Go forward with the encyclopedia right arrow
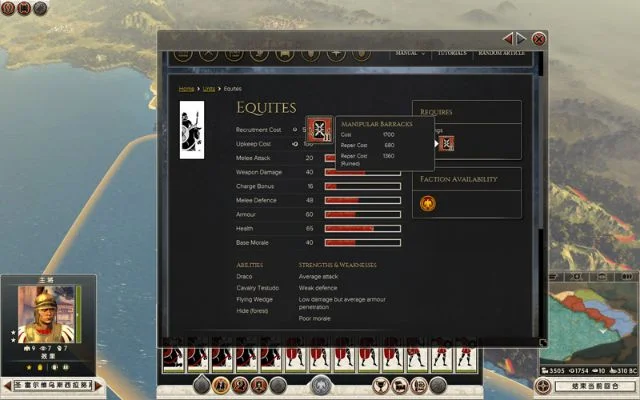The image size is (640, 400). click(521, 38)
